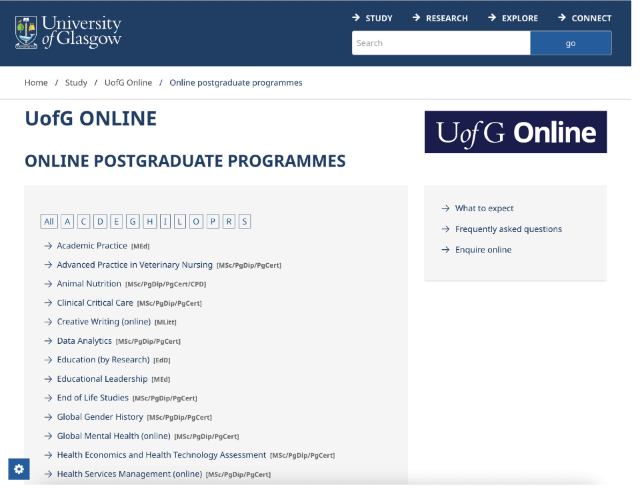Open the Data Analytics programme
The height and width of the screenshot is (491, 640).
84,341
